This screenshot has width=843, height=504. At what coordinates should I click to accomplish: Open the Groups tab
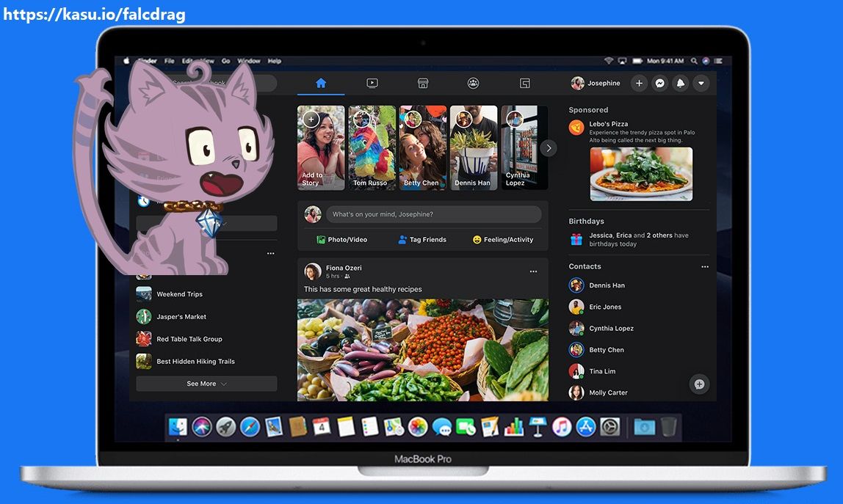coord(473,84)
